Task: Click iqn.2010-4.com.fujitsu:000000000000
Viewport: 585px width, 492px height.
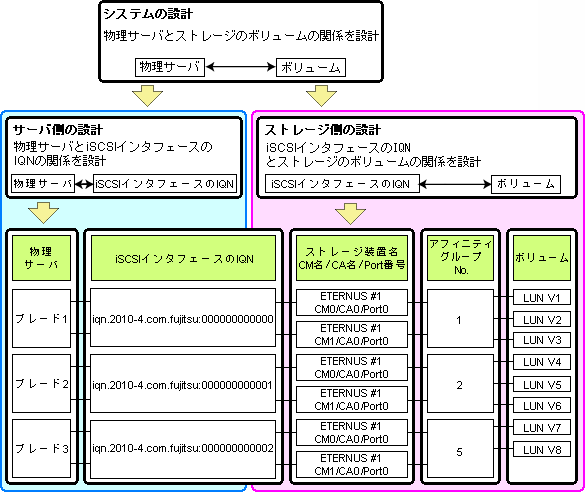Action: pos(183,318)
